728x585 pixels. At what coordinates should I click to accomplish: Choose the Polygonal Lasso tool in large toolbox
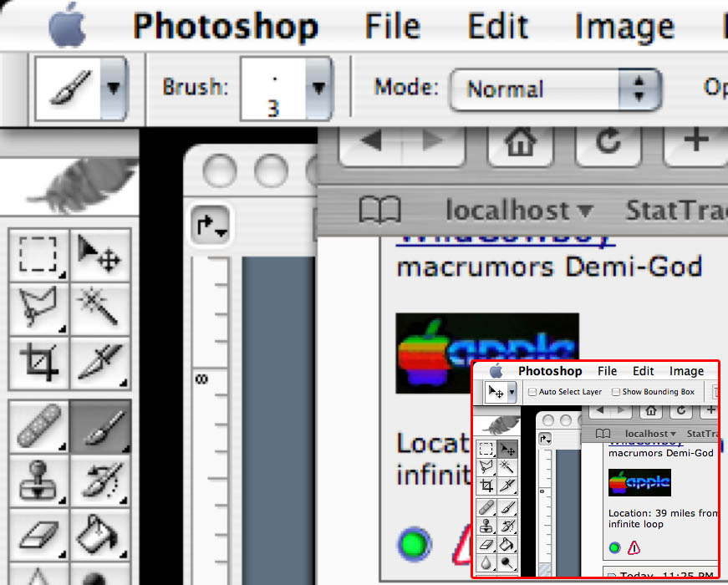coord(38,308)
